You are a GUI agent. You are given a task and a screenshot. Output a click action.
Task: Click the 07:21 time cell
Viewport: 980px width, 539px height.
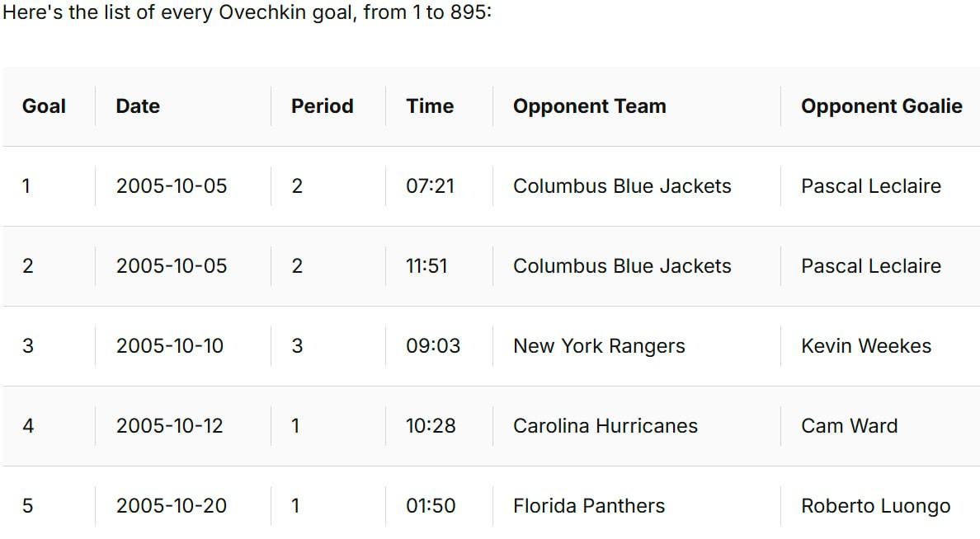click(x=430, y=186)
